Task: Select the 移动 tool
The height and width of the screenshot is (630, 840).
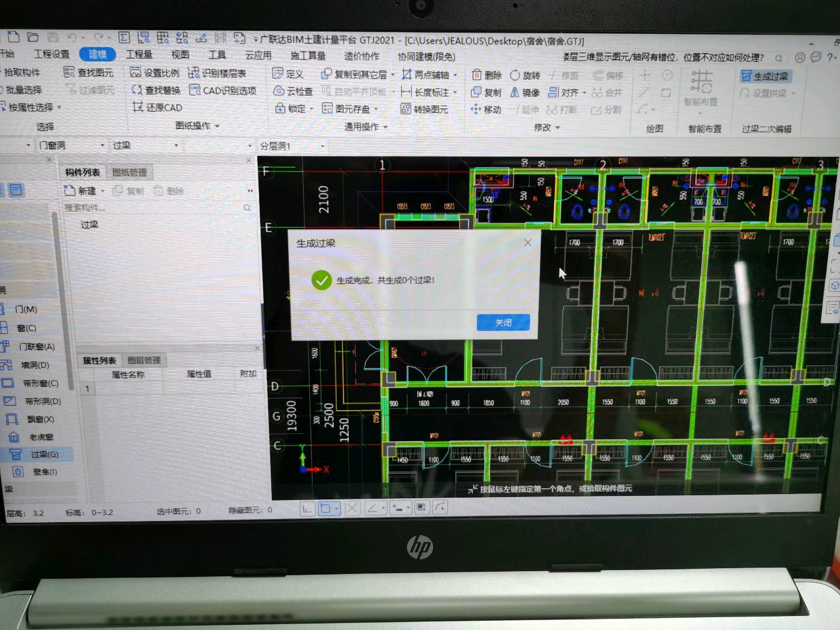Action: (486, 109)
